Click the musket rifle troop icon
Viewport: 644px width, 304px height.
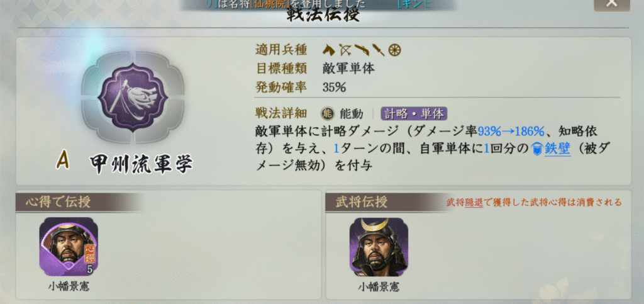[x=362, y=50]
